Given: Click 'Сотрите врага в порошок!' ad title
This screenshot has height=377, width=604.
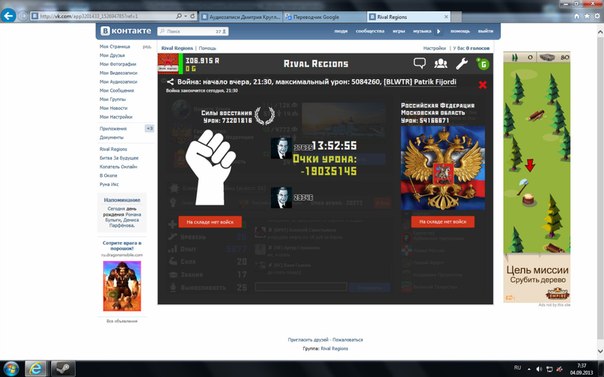Looking at the screenshot, I should (x=122, y=246).
